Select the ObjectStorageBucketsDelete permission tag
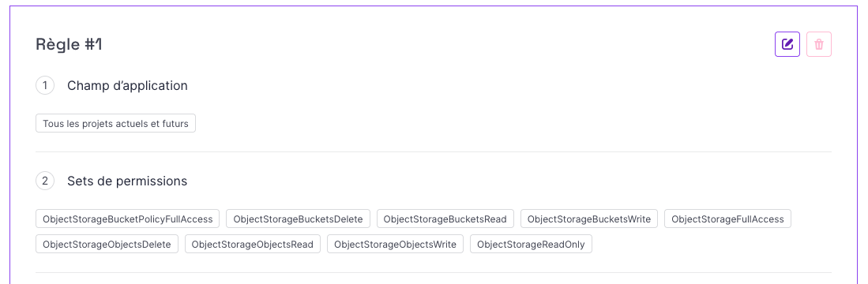Image resolution: width=868 pixels, height=284 pixels. pos(298,219)
